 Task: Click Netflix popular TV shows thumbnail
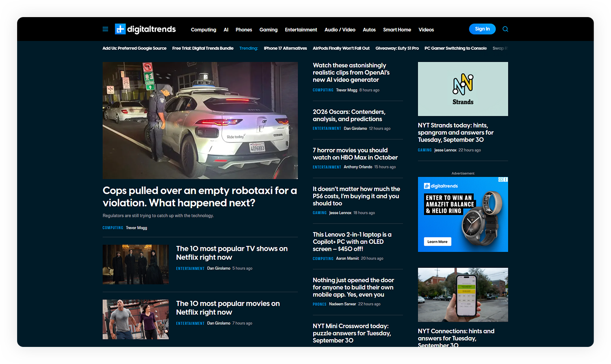click(x=136, y=264)
